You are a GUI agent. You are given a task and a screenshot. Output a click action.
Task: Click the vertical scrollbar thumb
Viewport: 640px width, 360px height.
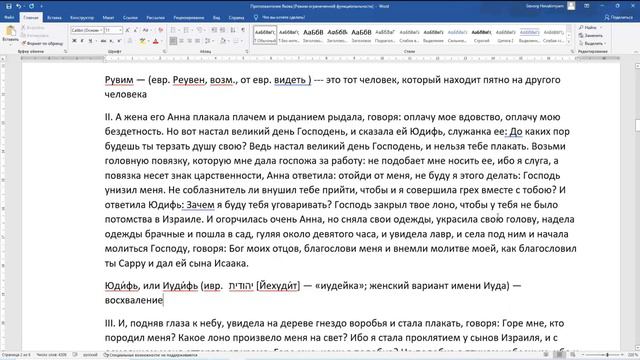638,126
